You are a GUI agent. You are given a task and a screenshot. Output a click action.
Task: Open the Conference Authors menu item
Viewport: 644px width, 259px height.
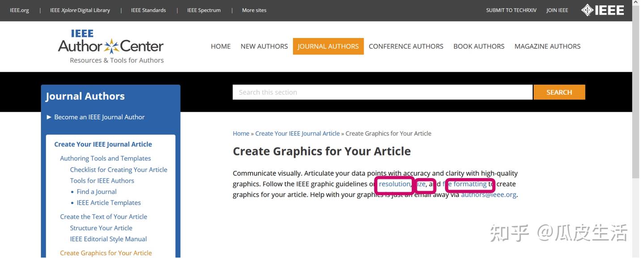point(406,47)
